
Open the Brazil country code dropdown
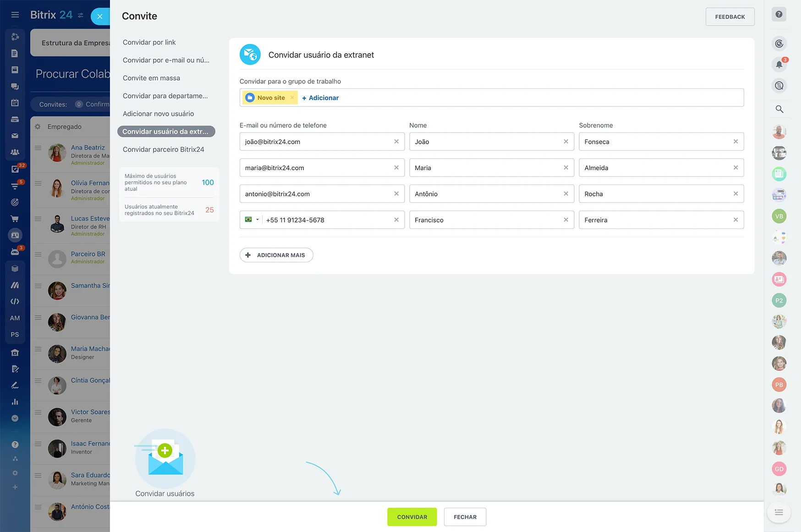(252, 220)
